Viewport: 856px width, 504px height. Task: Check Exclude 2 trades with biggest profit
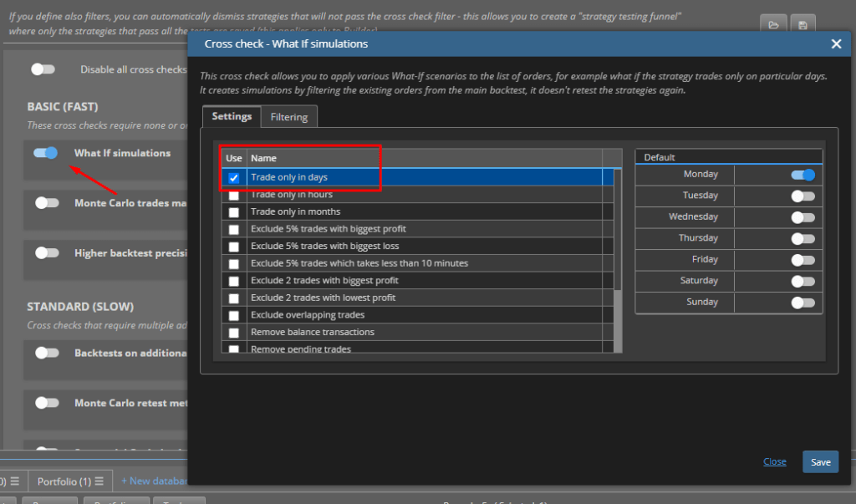234,281
